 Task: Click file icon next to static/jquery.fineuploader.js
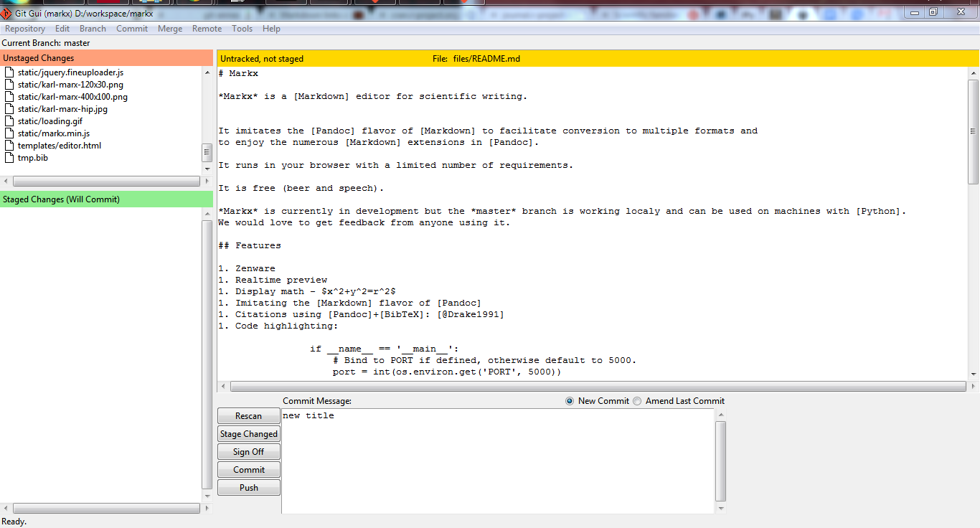tap(9, 72)
